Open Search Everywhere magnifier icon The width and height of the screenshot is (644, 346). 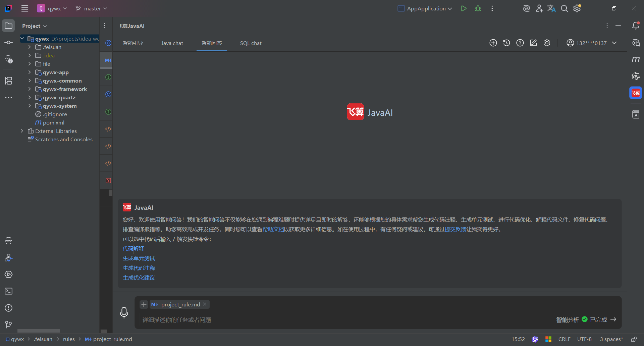click(565, 8)
